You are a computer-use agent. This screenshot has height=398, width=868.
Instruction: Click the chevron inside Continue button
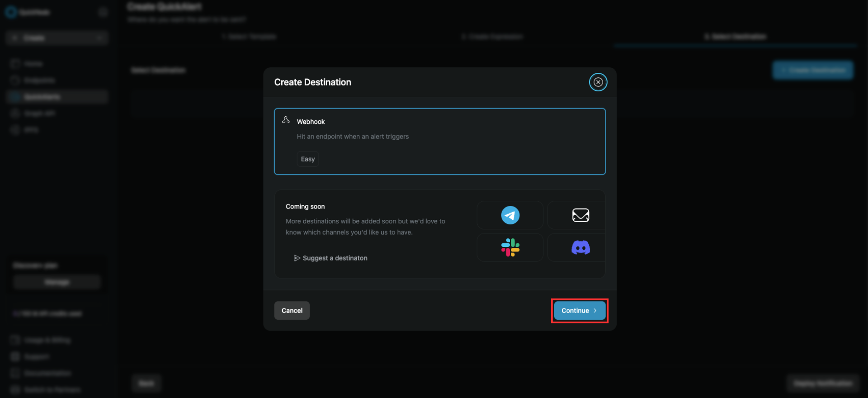[x=595, y=311]
